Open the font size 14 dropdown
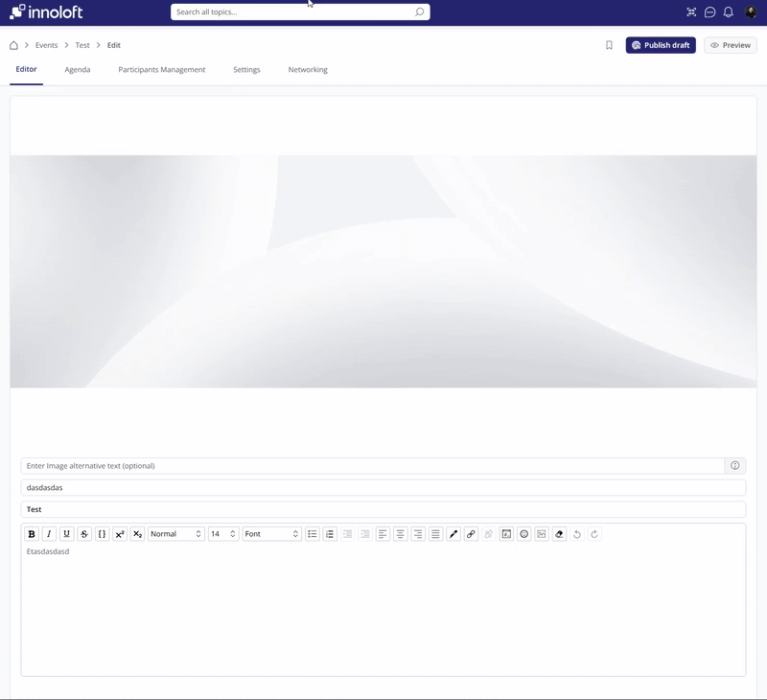The image size is (767, 700). [x=222, y=534]
